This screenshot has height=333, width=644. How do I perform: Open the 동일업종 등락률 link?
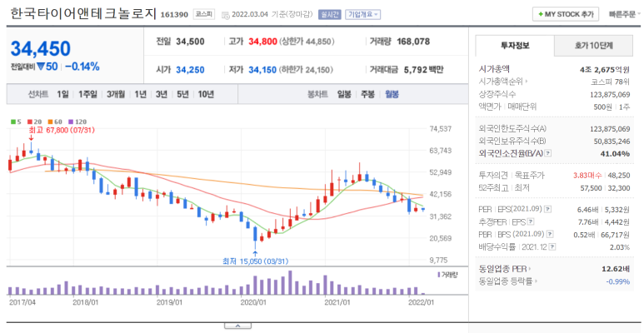pos(509,281)
